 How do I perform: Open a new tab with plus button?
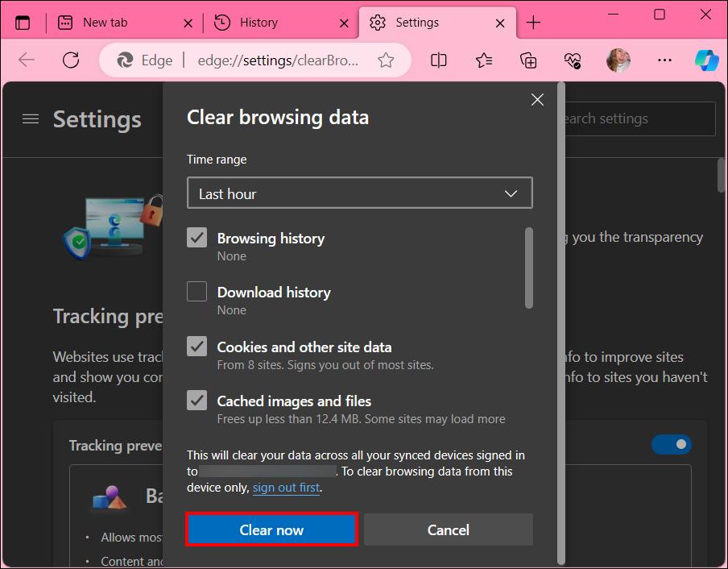[x=533, y=23]
